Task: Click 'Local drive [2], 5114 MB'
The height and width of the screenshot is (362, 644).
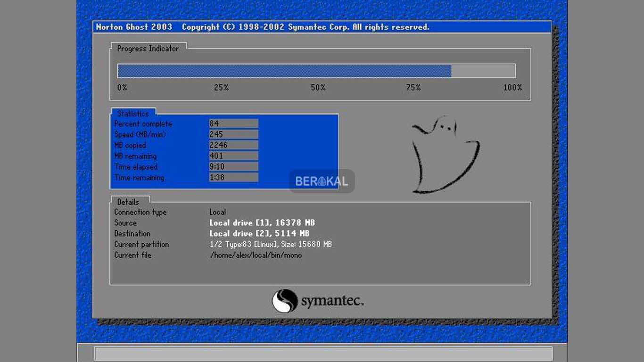Action: coord(260,234)
